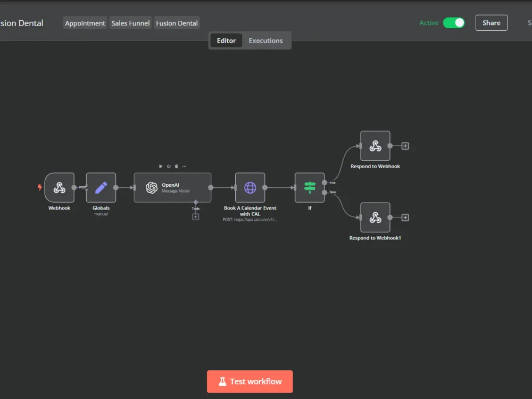Select the If signpost node
Screen dimensions: 532x399
coord(310,188)
